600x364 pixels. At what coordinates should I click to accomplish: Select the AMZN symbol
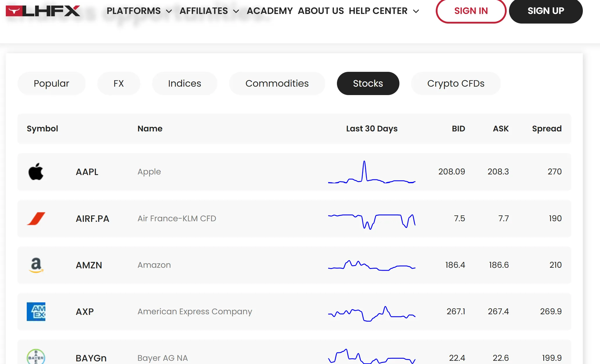(x=89, y=265)
